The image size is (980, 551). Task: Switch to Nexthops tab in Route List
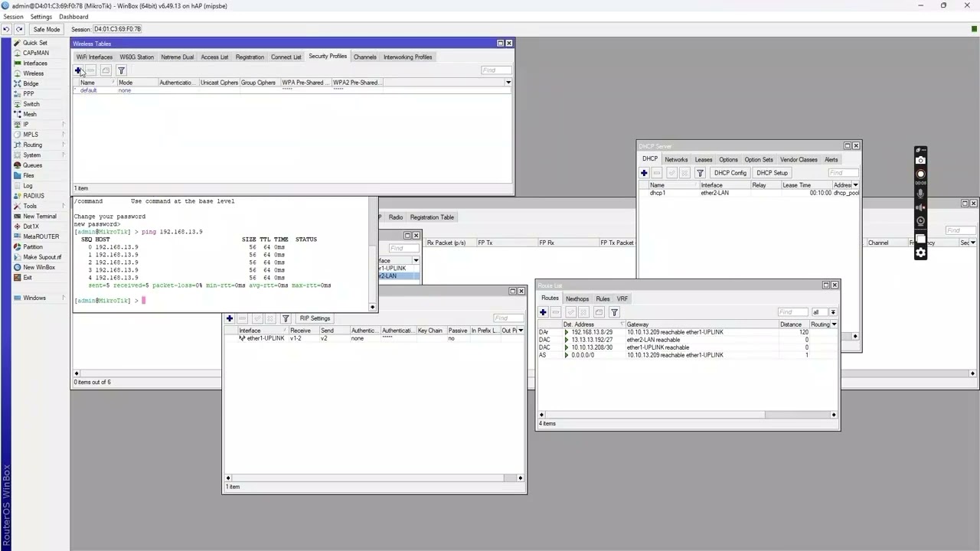coord(577,298)
